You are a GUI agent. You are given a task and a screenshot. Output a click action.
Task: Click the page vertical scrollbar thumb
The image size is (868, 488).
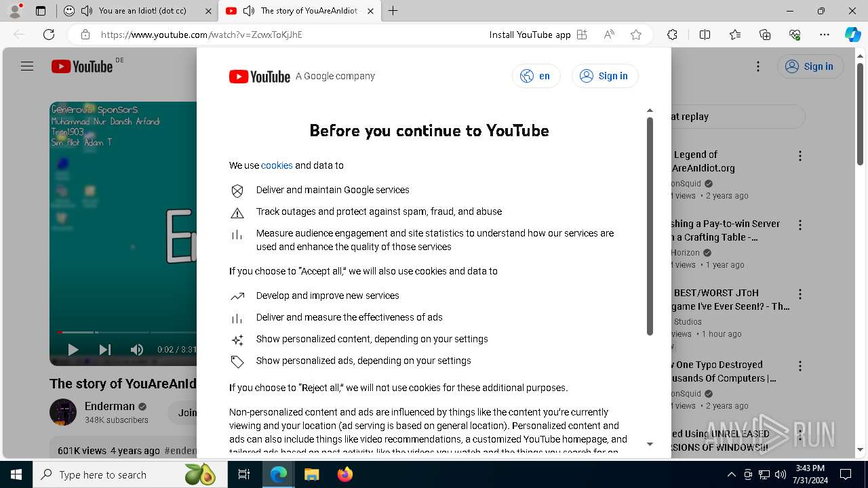click(861, 114)
